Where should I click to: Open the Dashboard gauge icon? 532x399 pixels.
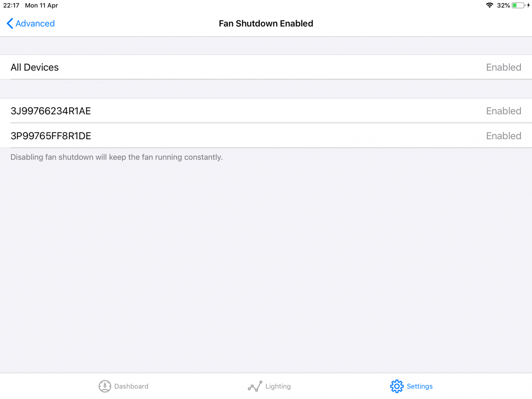point(105,386)
